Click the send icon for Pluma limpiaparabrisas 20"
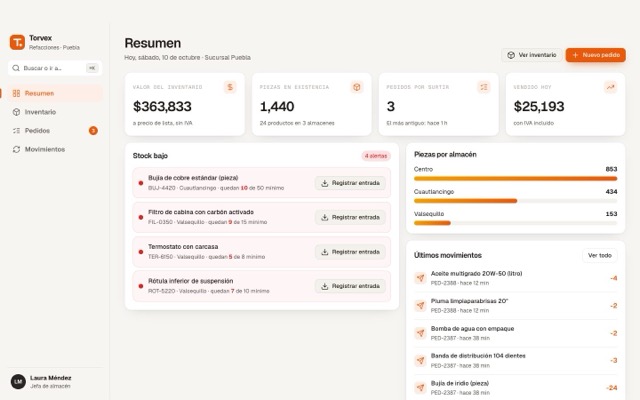640x400 pixels. pos(420,305)
